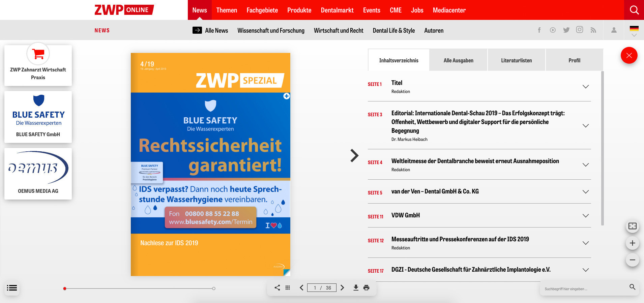The image size is (644, 303).
Task: Go to Wissenschaft und Forschung link
Action: (271, 30)
